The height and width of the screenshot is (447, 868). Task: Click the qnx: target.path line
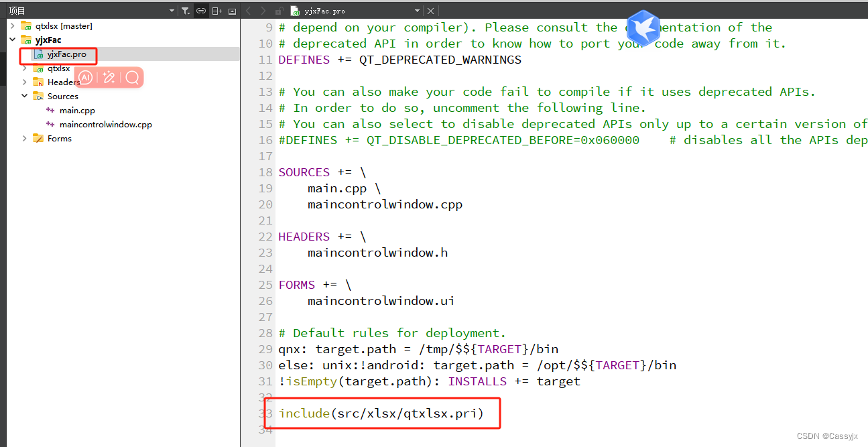pyautogui.click(x=418, y=349)
